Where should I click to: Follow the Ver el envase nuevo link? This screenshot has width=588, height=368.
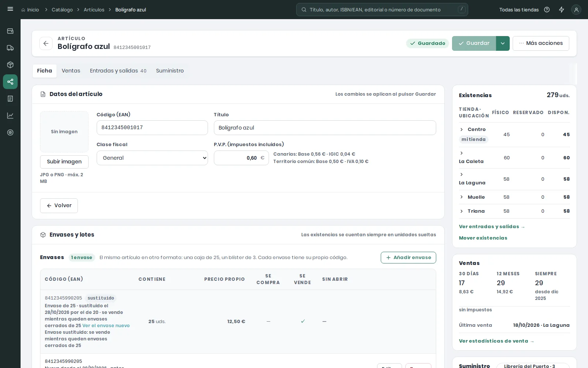pyautogui.click(x=106, y=326)
